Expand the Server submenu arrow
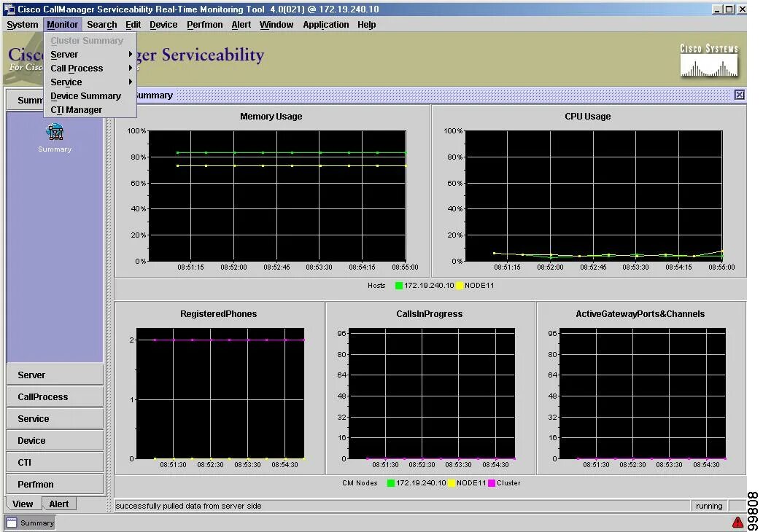763x532 pixels. 131,54
